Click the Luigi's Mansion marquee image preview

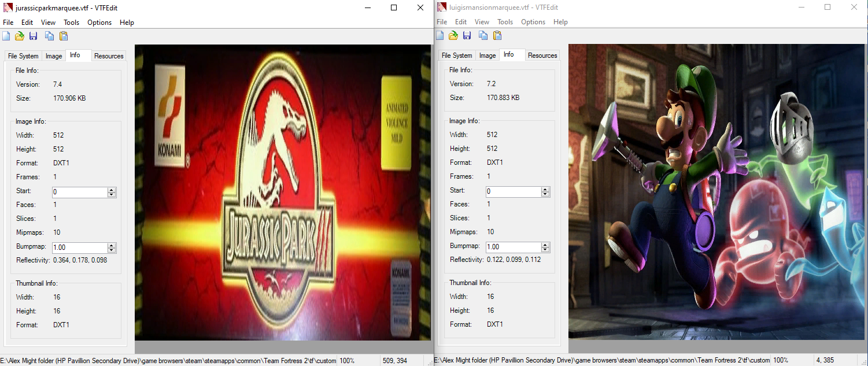point(718,192)
